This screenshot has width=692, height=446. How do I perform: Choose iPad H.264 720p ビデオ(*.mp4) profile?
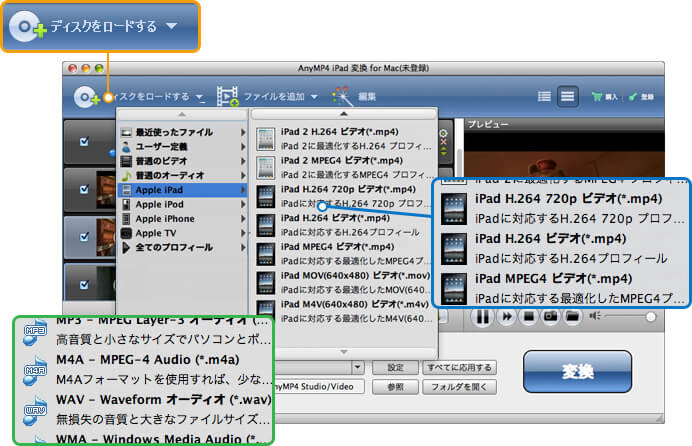(x=344, y=196)
